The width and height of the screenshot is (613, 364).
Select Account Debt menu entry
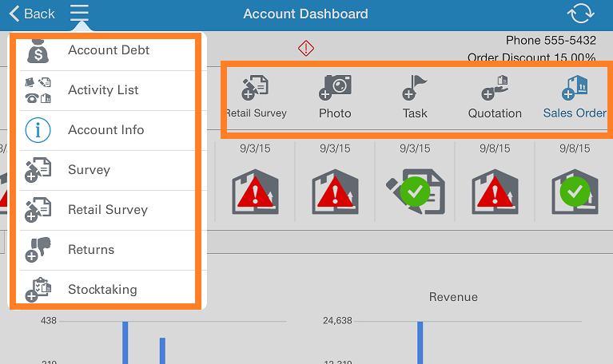click(x=108, y=50)
